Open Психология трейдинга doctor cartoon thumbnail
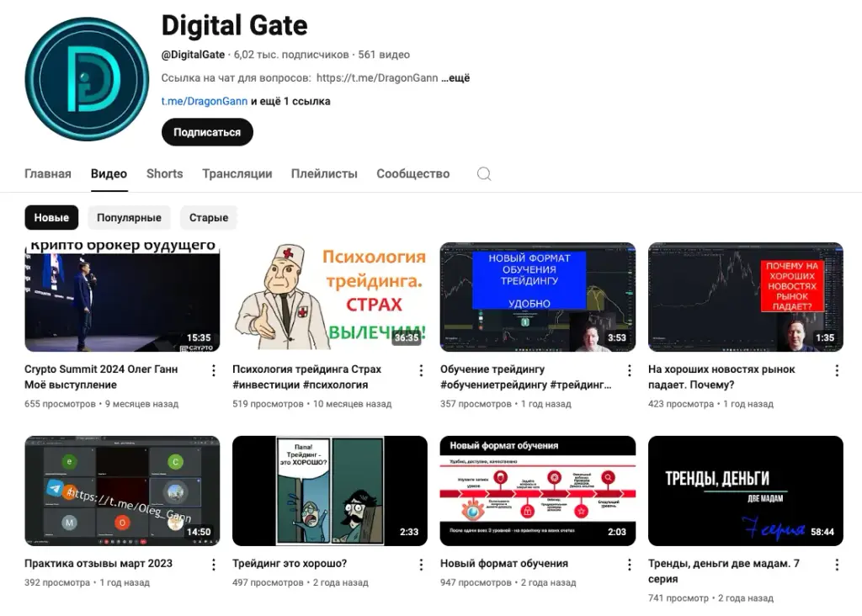 point(330,297)
